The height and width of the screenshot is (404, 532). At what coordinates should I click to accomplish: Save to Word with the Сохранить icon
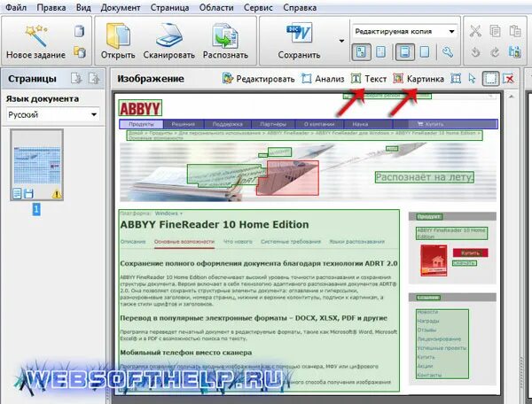click(299, 34)
